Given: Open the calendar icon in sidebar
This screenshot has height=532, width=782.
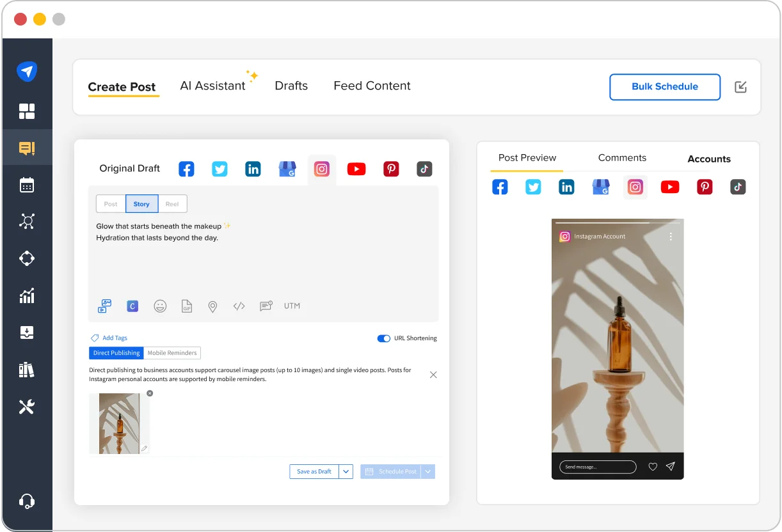Looking at the screenshot, I should 27,185.
